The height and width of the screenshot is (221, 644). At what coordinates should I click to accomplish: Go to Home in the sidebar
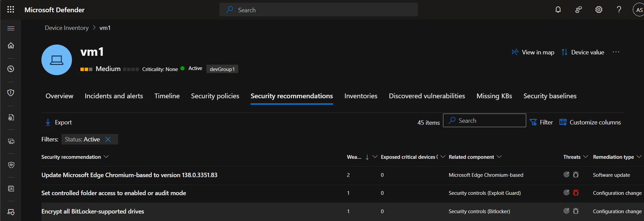coord(11,45)
